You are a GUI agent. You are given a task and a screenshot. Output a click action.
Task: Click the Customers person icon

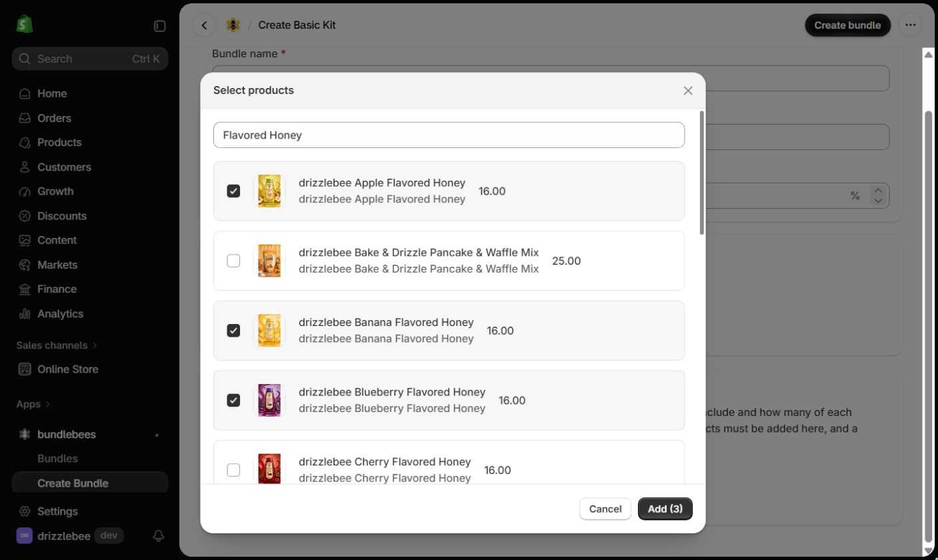click(x=25, y=167)
